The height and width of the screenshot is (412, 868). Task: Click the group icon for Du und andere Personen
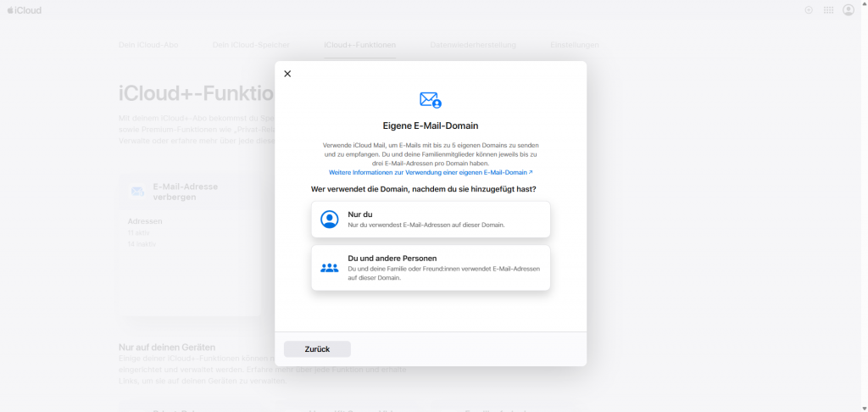pyautogui.click(x=329, y=268)
